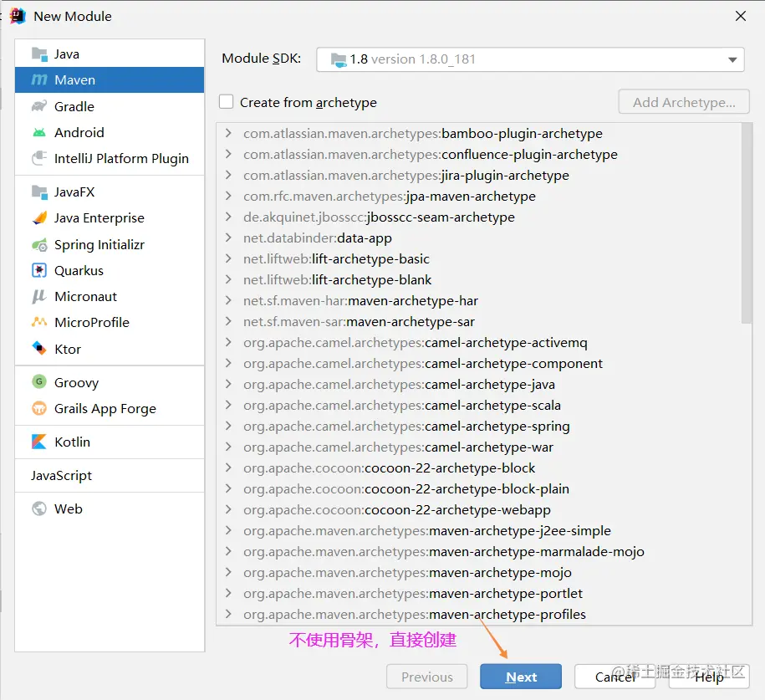The width and height of the screenshot is (765, 700).
Task: Click the Micronaut mu icon
Action: (x=39, y=296)
